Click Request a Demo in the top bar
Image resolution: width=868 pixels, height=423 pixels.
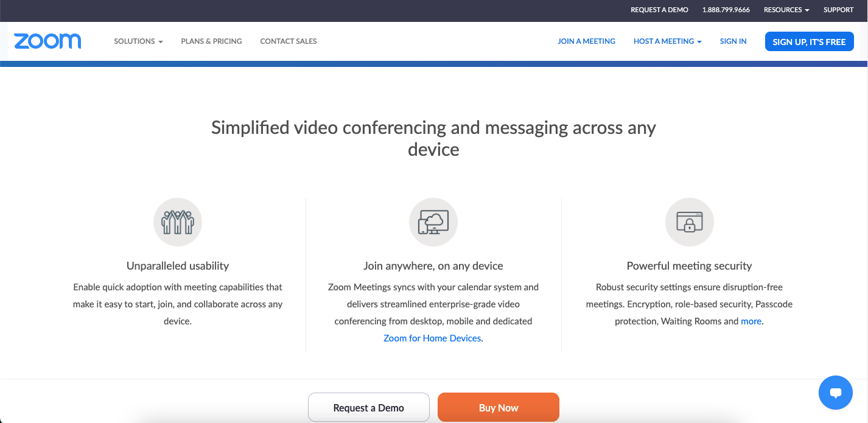pyautogui.click(x=659, y=10)
